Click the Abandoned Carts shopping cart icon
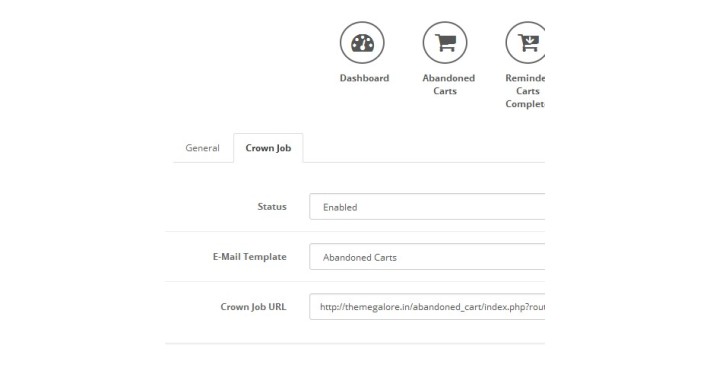Screen dimensions: 710x380 (x=445, y=43)
